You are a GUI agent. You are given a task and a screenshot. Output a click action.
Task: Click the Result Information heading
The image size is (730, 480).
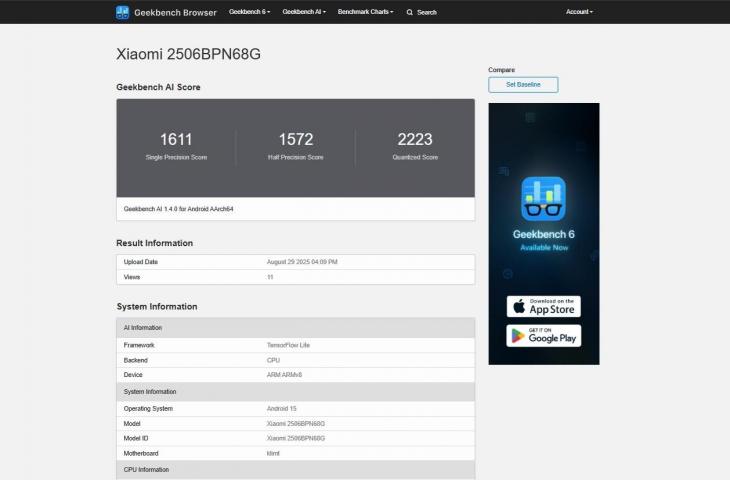(x=155, y=243)
